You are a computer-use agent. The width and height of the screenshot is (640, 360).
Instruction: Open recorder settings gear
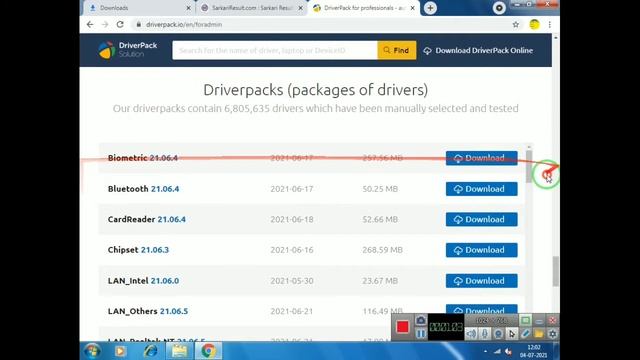point(552,334)
